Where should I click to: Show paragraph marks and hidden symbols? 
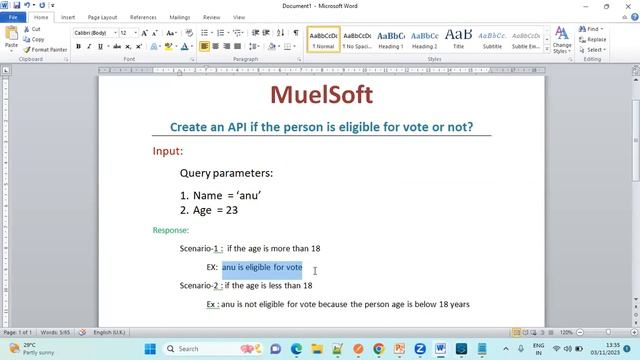pos(296,33)
